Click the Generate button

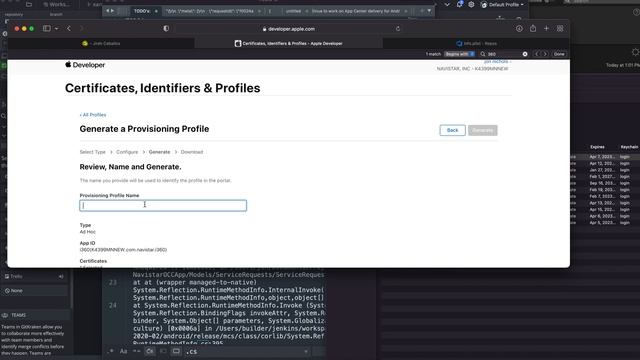pyautogui.click(x=482, y=130)
